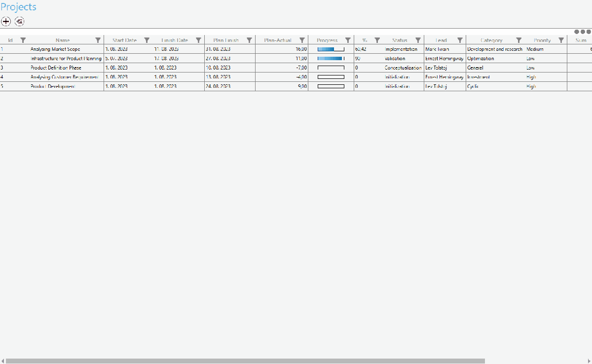Open the filter for the Id column
Screen dimensions: 592x364
coord(23,40)
